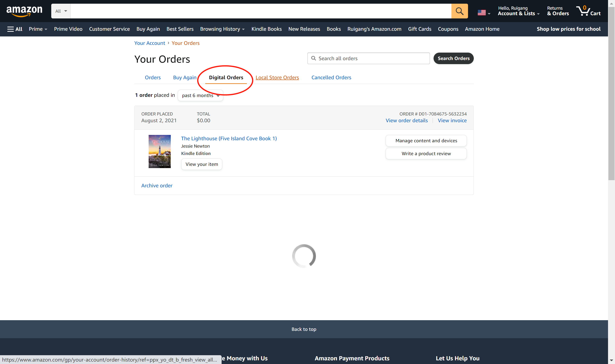
Task: Click the order number D01-7084675-5632234
Action: point(443,114)
